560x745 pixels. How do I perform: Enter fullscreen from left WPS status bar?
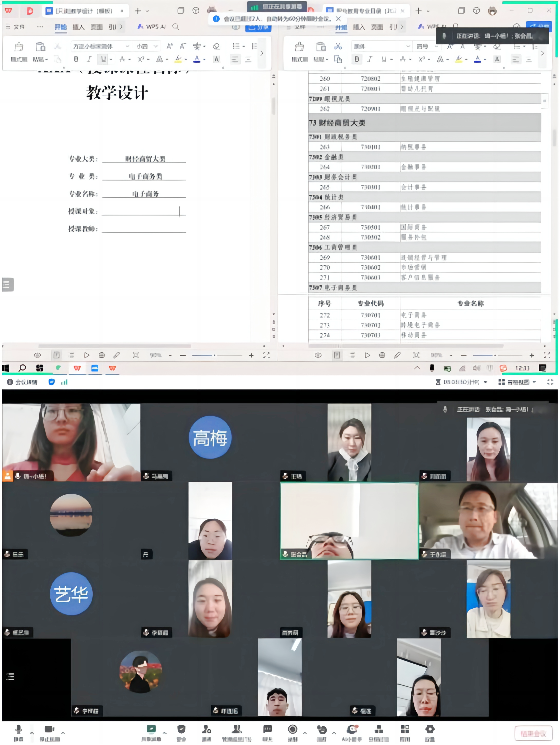point(266,355)
